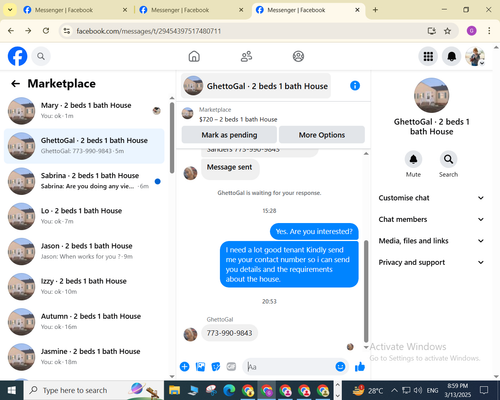Click the 773-990-9843 message bubble
500x400 pixels.
(x=229, y=333)
